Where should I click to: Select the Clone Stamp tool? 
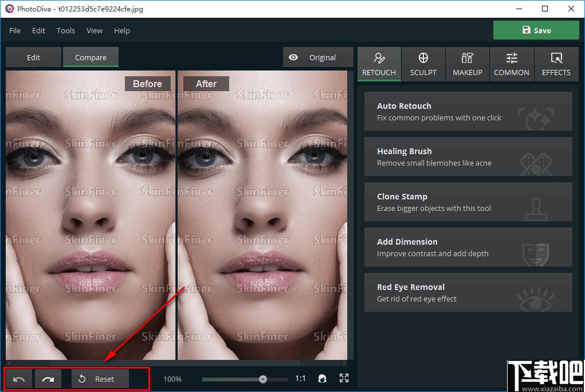pyautogui.click(x=468, y=202)
